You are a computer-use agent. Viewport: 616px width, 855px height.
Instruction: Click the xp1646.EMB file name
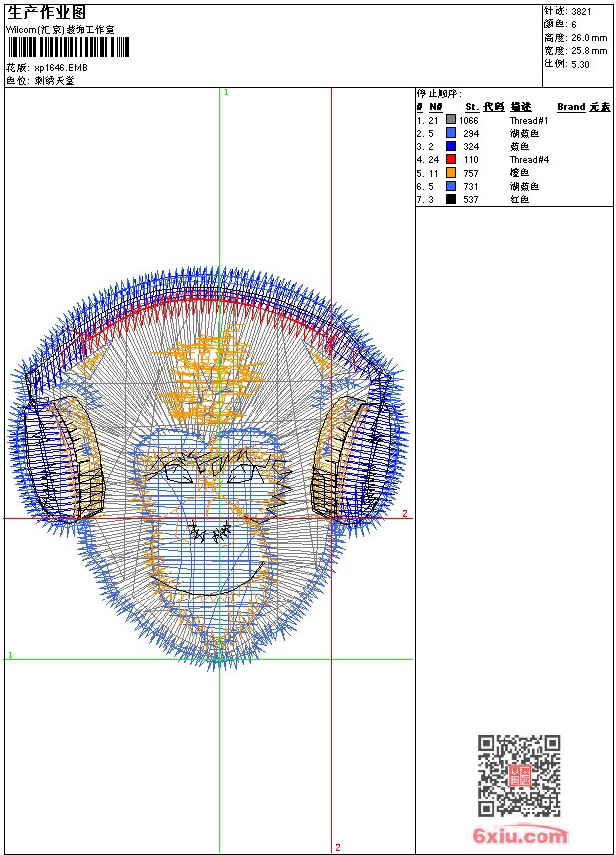coord(61,67)
